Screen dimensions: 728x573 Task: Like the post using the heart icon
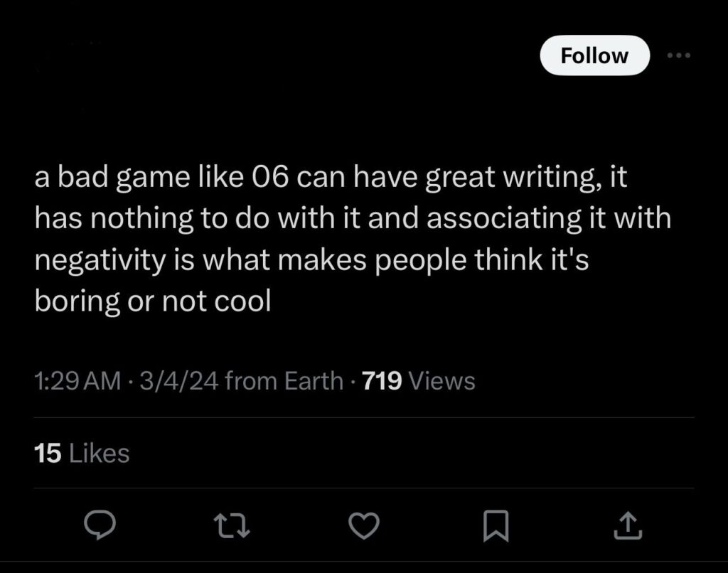point(364,525)
